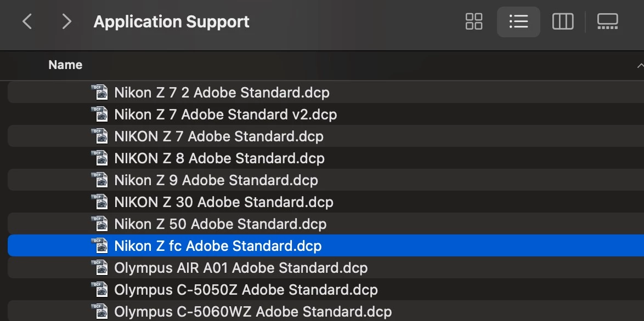
Task: Sort by the Name column header
Action: (65, 65)
